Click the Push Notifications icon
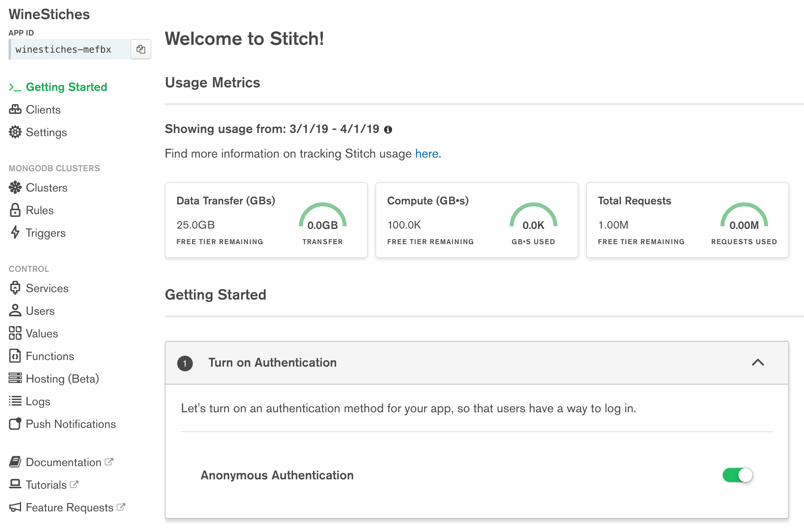 tap(15, 424)
